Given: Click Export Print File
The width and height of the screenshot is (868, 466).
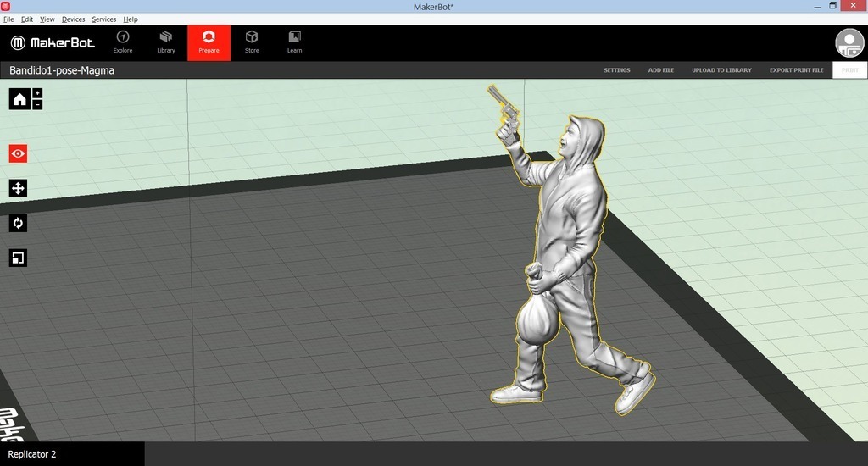Looking at the screenshot, I should coord(796,70).
